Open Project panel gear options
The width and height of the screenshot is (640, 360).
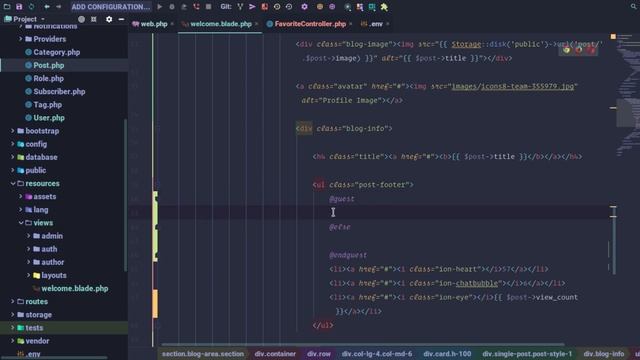click(x=109, y=19)
